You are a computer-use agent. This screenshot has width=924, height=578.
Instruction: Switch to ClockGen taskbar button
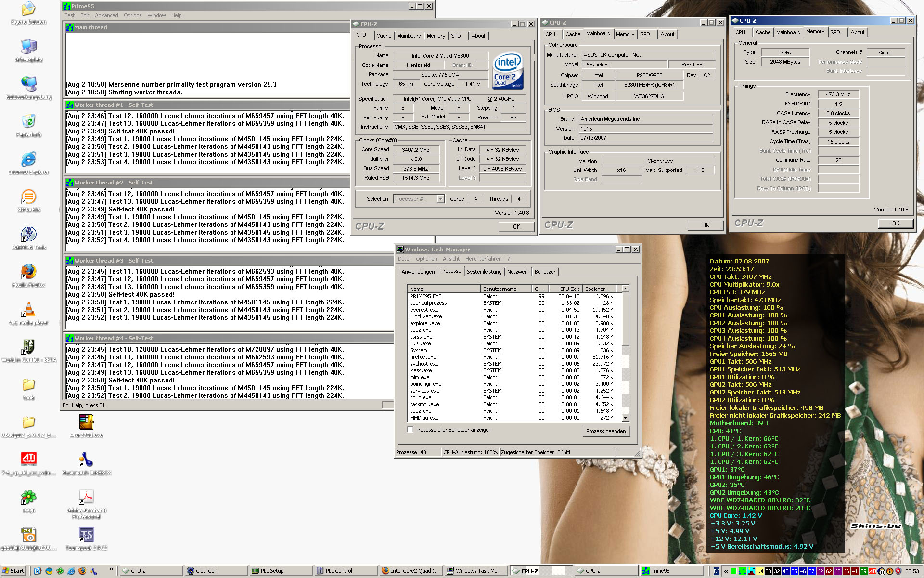pos(216,571)
